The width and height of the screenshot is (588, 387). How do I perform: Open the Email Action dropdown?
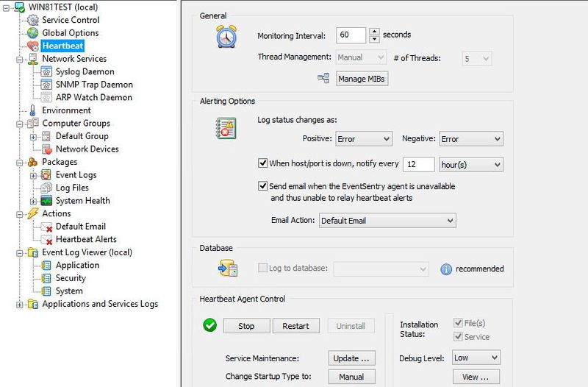[387, 221]
